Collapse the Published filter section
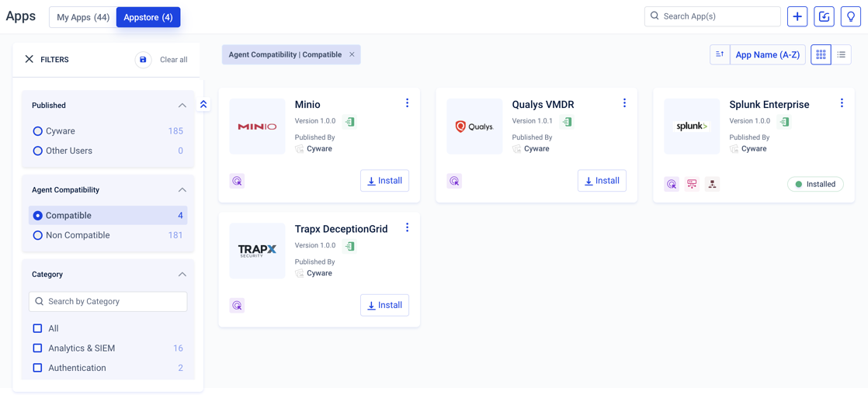 (182, 106)
